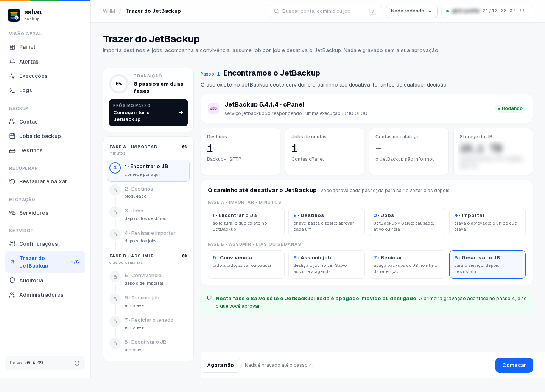Open Jobs de backup via calendar icon
Screen dimensions: 545x392
click(x=12, y=136)
